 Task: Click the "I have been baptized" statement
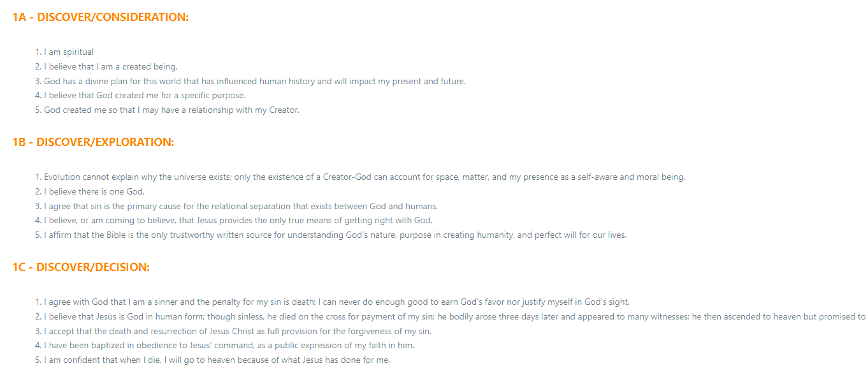(x=229, y=346)
